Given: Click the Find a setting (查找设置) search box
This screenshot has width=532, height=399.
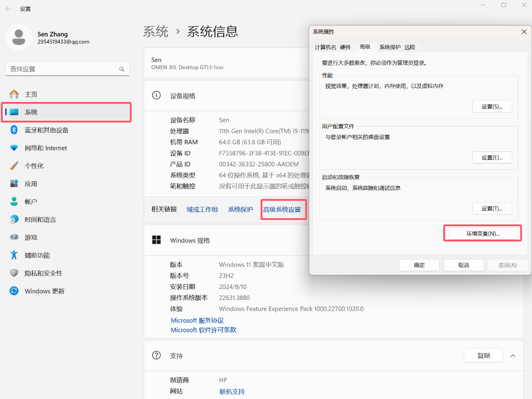Looking at the screenshot, I should point(62,69).
